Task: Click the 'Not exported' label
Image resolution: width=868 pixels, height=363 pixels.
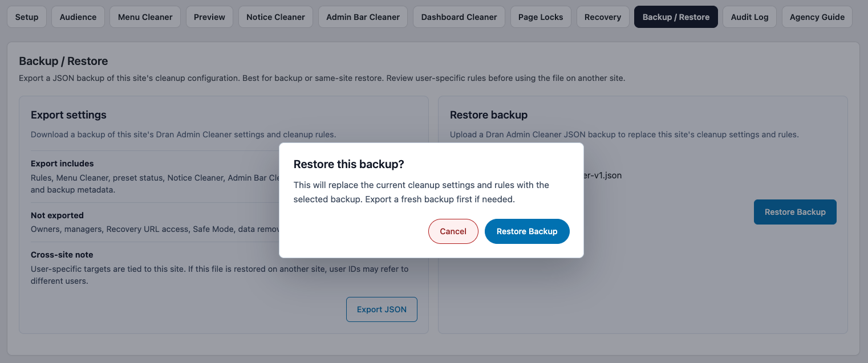Action: point(57,215)
